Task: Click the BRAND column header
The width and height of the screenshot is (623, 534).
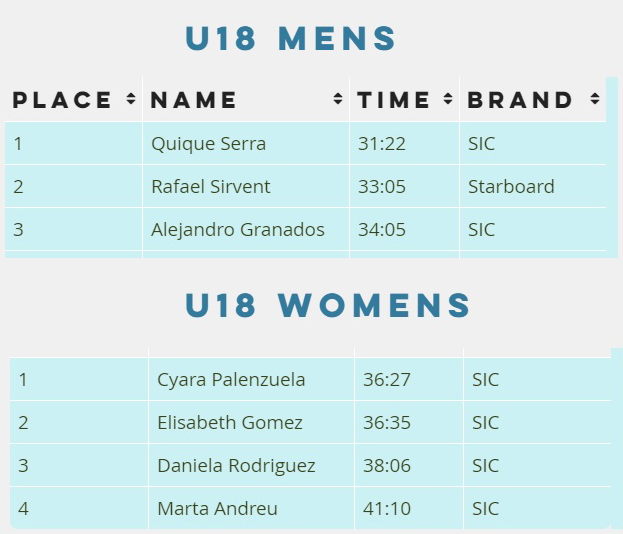Action: [533, 99]
